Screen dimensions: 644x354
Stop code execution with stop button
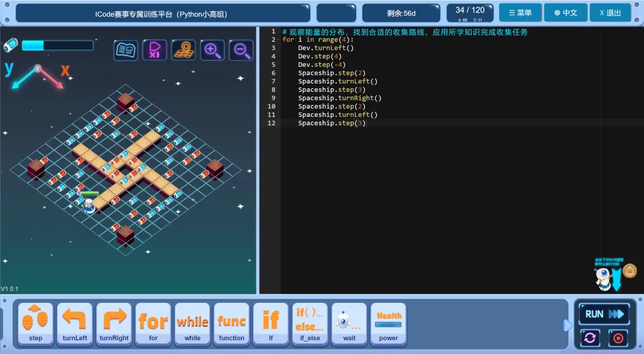(618, 338)
